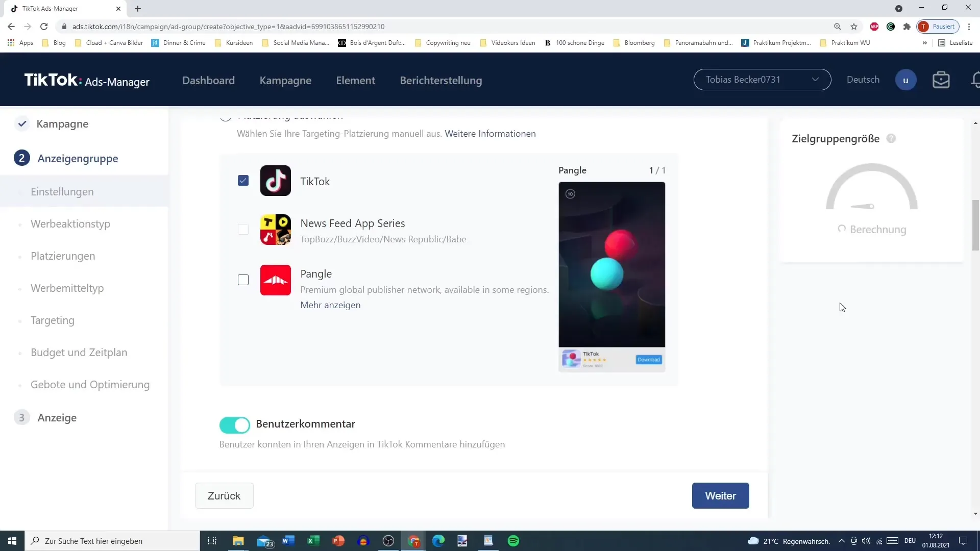The height and width of the screenshot is (551, 980).
Task: Launch Word from the taskbar
Action: point(288,541)
